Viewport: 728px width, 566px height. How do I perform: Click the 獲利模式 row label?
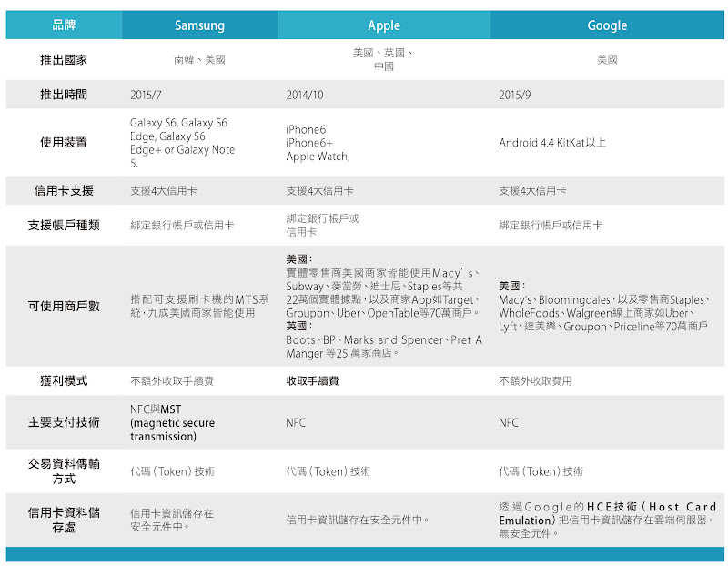click(64, 380)
